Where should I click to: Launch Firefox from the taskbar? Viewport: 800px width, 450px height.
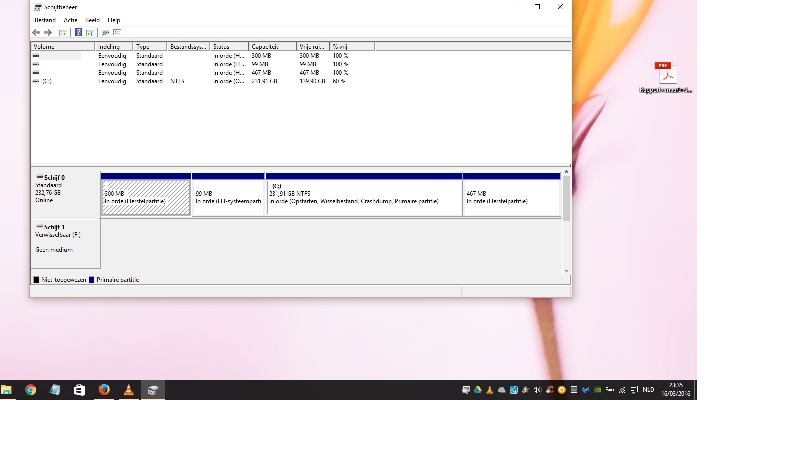point(104,390)
